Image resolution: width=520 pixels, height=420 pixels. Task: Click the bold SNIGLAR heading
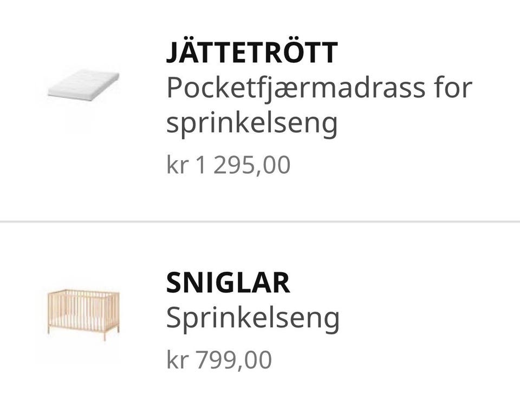point(227,283)
